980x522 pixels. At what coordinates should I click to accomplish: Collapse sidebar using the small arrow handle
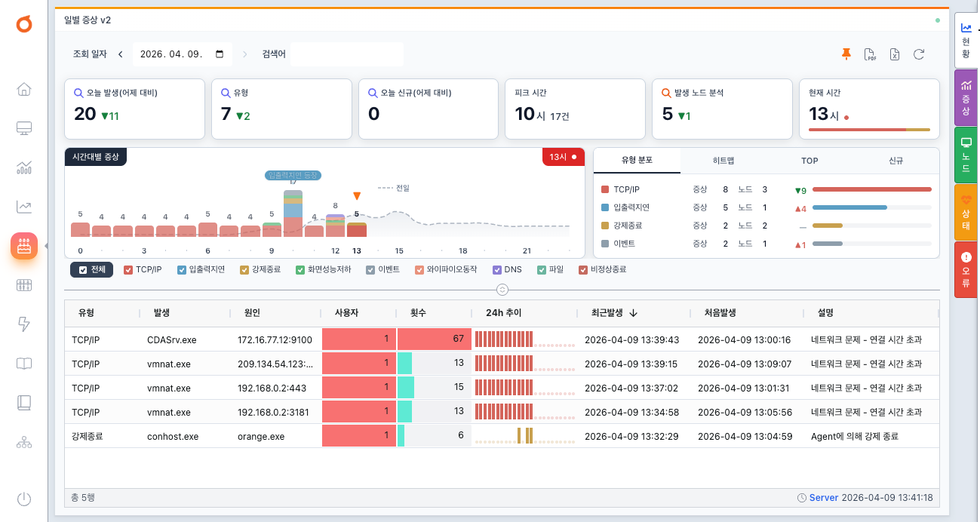(x=45, y=246)
